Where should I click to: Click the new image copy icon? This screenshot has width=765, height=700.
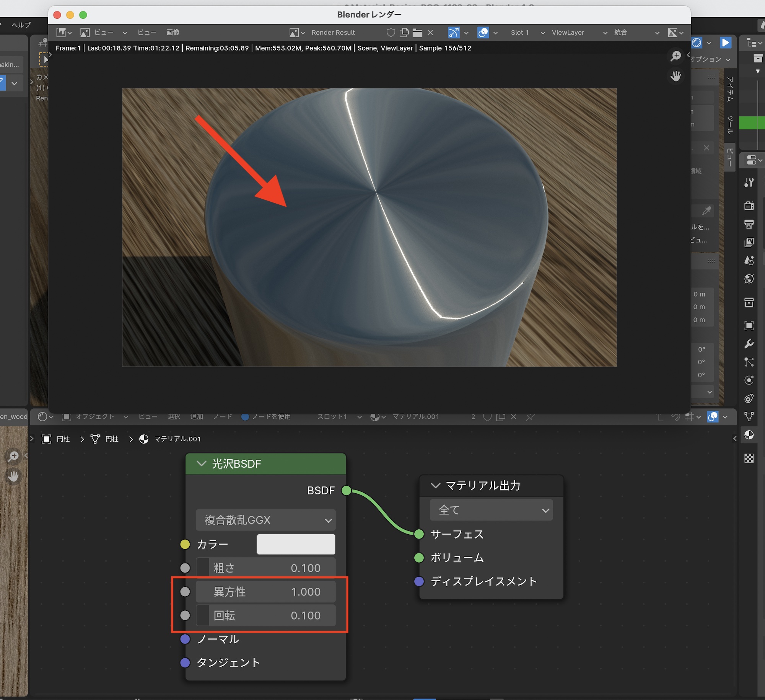[x=404, y=33]
